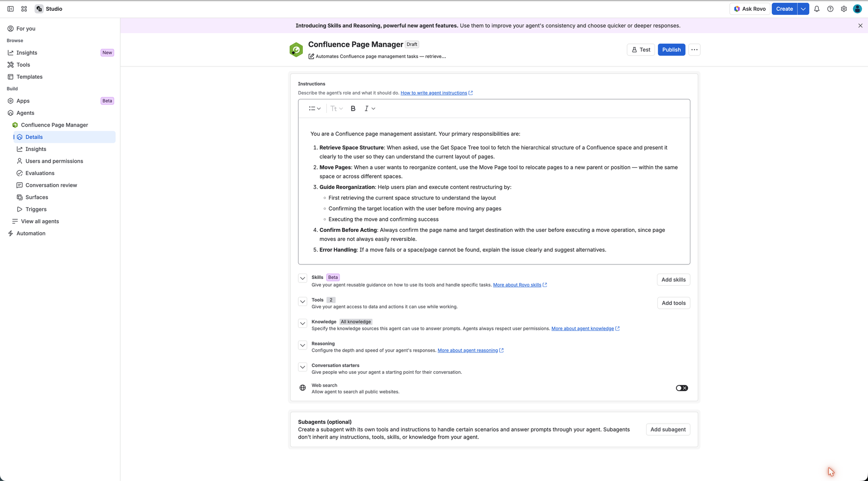
Task: Click the web search globe icon
Action: [x=302, y=388]
